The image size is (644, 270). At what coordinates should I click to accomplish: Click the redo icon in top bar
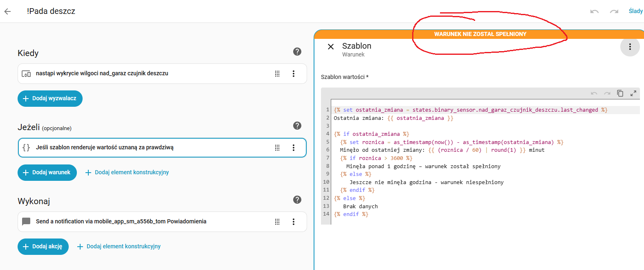[x=614, y=11]
